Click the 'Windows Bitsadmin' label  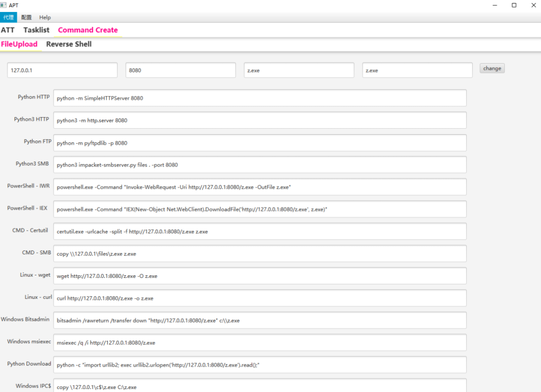click(25, 319)
